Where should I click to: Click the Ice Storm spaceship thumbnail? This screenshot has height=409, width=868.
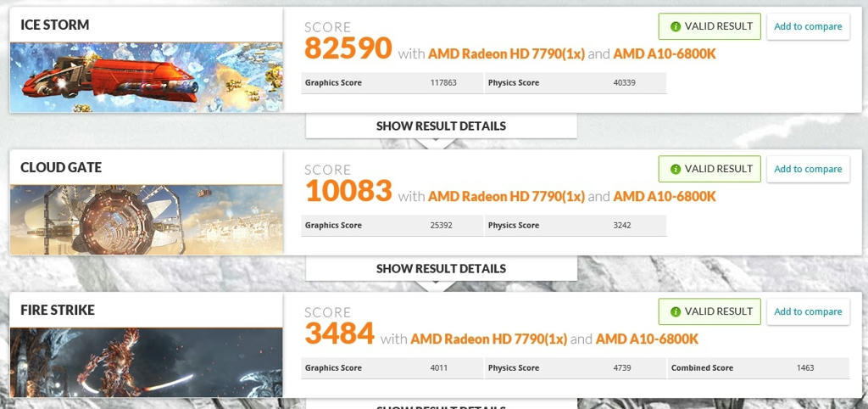146,77
